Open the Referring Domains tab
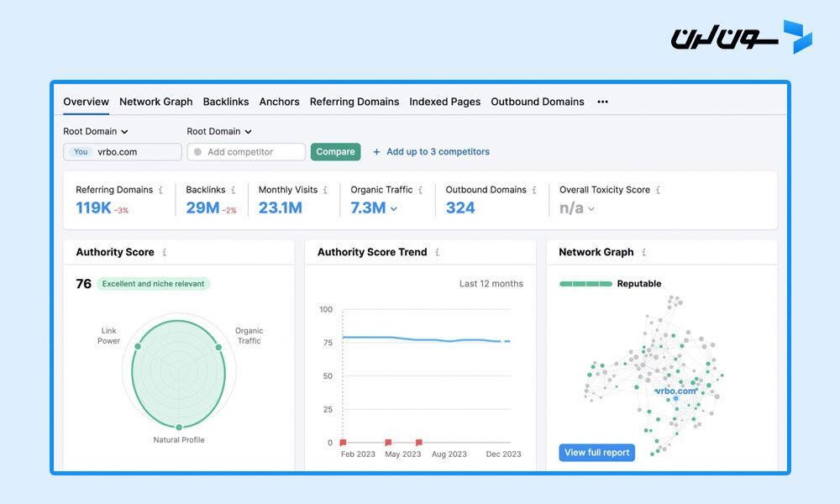Image resolution: width=840 pixels, height=504 pixels. 354,102
